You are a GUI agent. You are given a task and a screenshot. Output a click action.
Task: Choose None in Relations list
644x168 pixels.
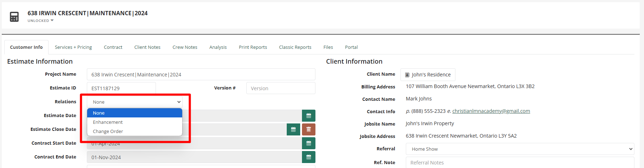[x=135, y=113]
